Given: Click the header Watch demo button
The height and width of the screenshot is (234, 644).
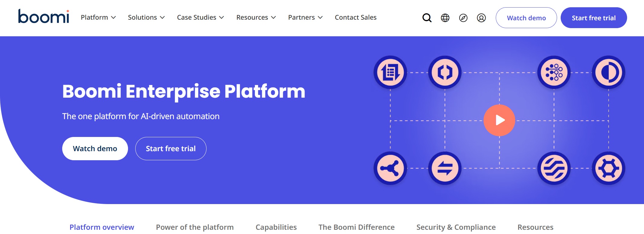Looking at the screenshot, I should pos(526,18).
